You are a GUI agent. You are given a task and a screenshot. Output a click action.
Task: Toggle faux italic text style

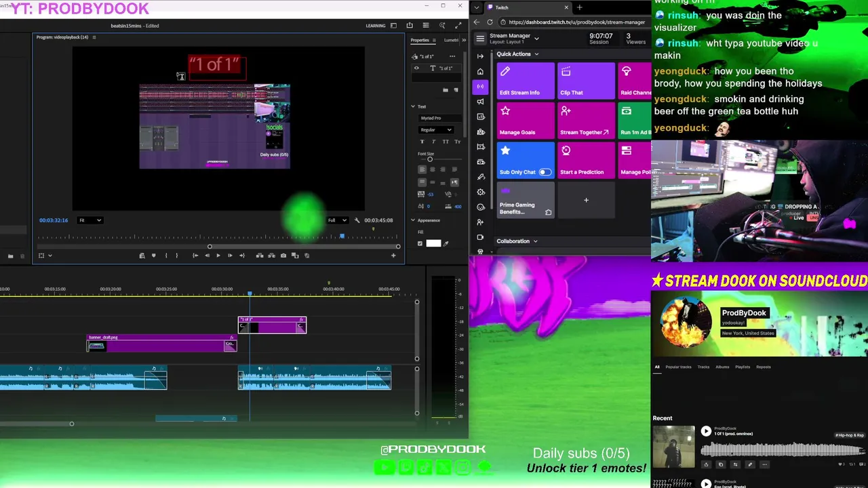433,142
